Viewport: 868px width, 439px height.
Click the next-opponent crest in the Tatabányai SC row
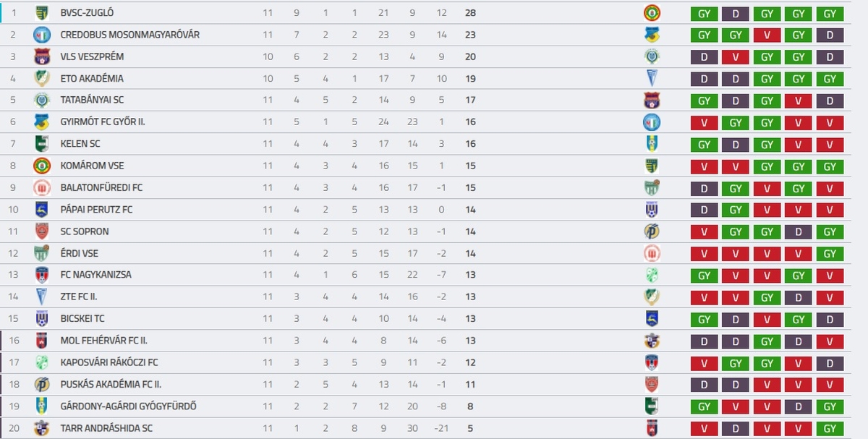pos(652,101)
